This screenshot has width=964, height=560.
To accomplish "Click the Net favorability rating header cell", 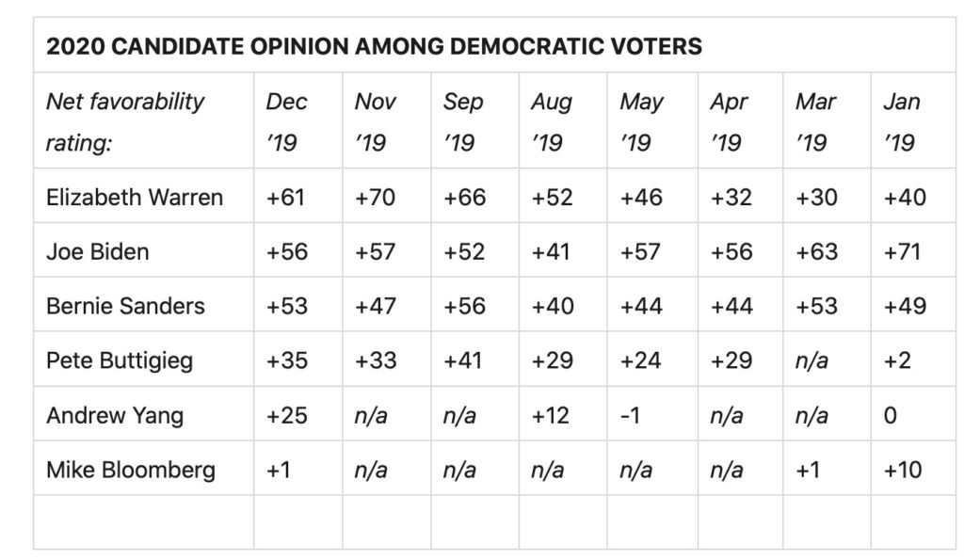I will pos(125,121).
